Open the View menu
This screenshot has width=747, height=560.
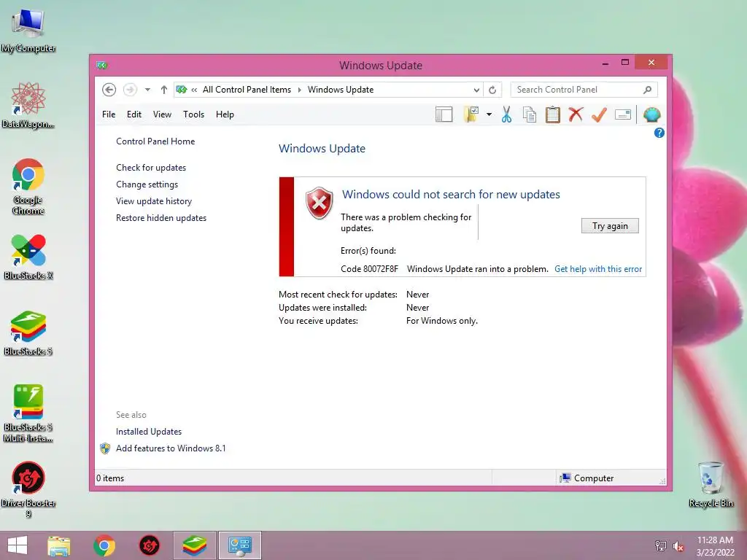point(162,114)
